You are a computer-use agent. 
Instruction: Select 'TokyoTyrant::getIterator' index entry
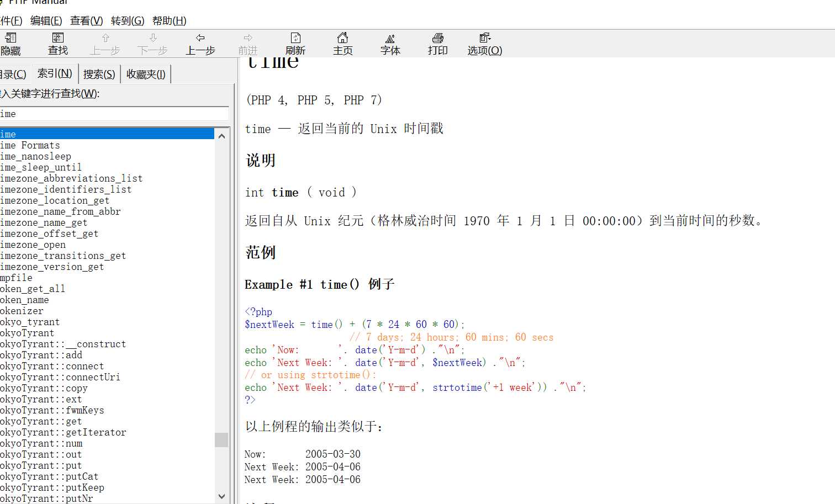coord(63,432)
